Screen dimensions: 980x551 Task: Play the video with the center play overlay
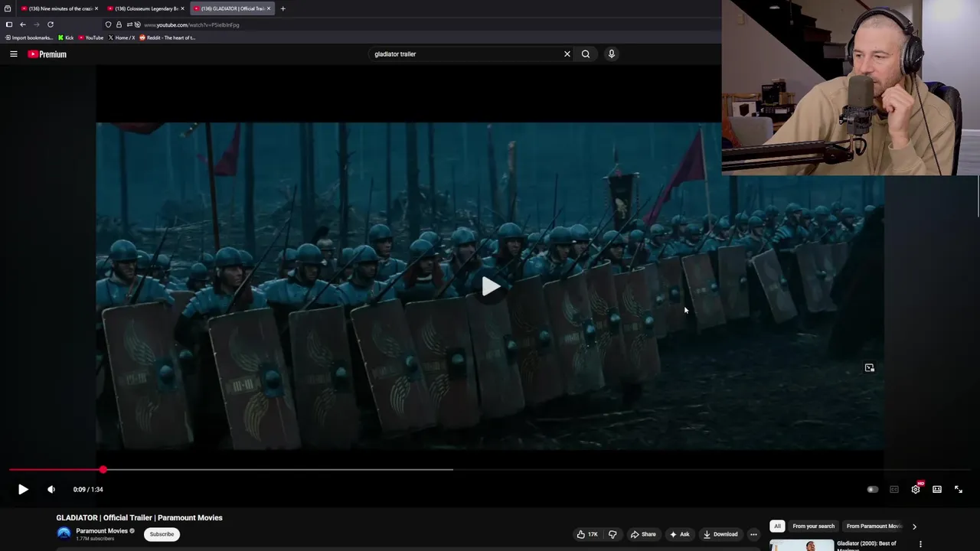pyautogui.click(x=491, y=287)
